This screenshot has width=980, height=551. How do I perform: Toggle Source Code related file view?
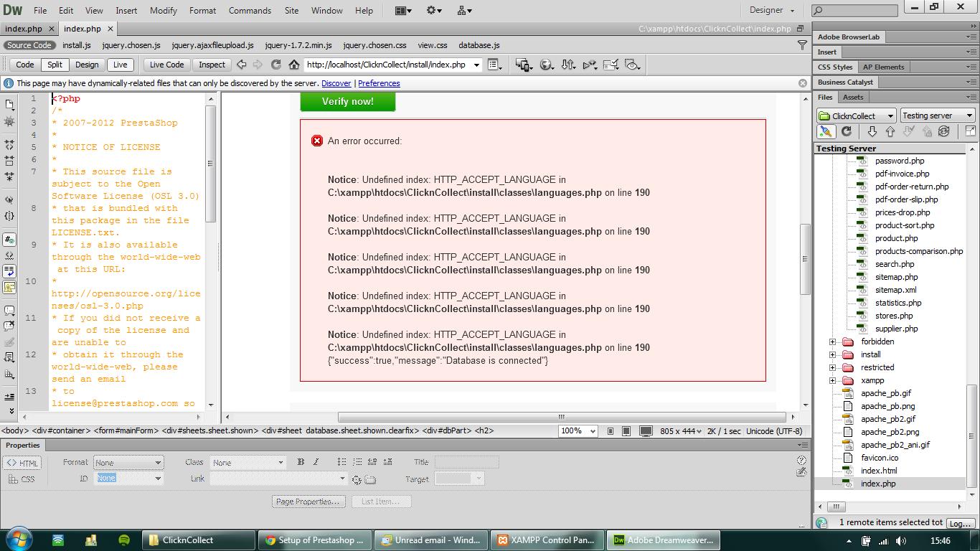[x=29, y=45]
